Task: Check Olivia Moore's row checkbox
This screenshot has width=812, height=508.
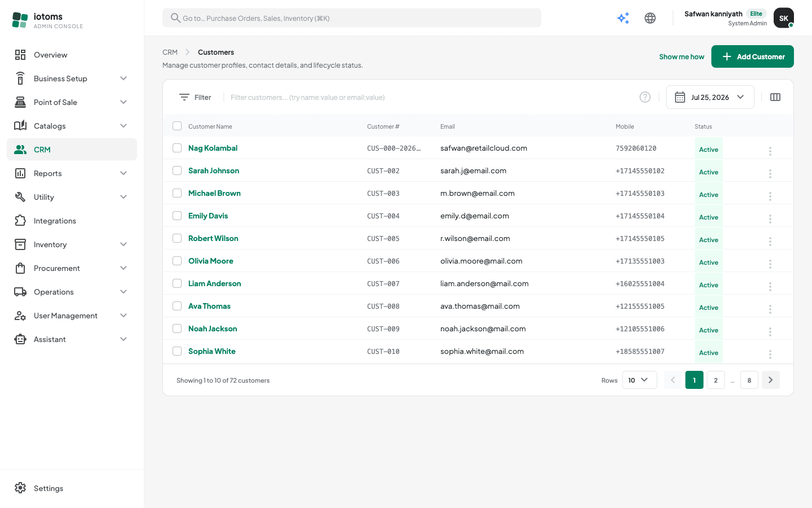Action: click(177, 261)
